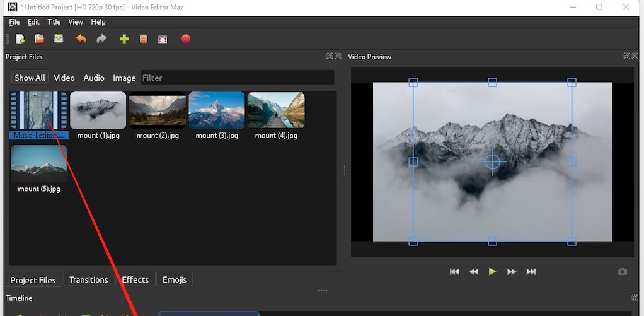This screenshot has width=644, height=316.
Task: Open a project with the folder icon
Action: click(39, 39)
